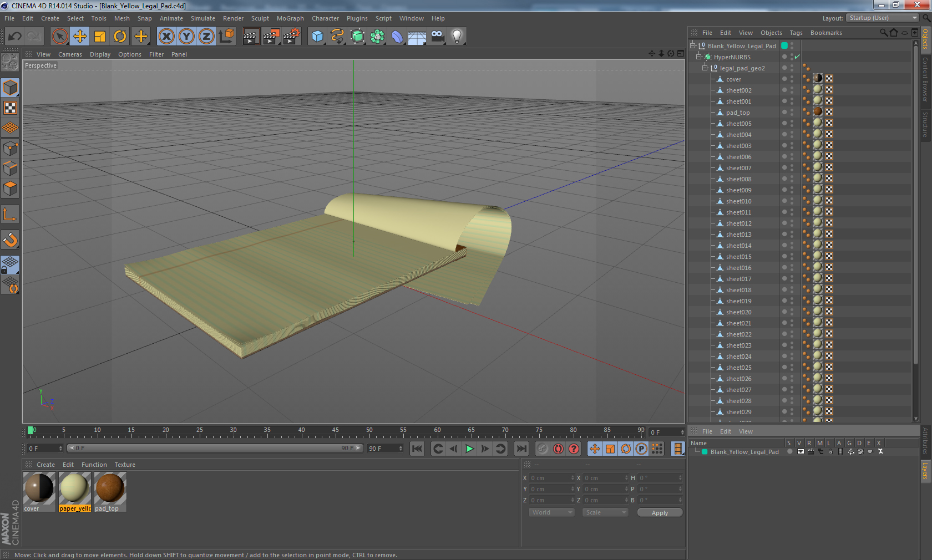The width and height of the screenshot is (932, 560).
Task: Switch the coordinate system icon
Action: (226, 37)
